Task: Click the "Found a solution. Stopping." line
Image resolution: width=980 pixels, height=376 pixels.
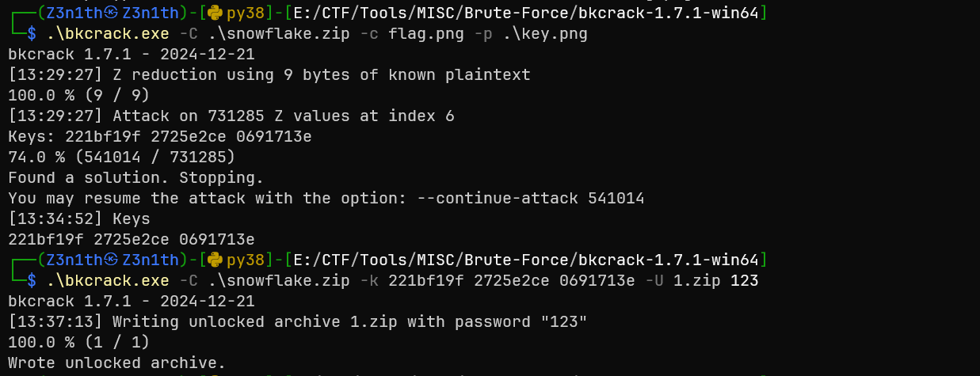Action: point(135,177)
